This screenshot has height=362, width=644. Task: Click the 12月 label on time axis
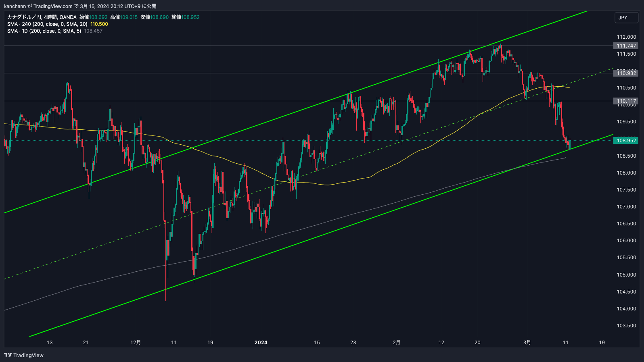click(x=136, y=343)
